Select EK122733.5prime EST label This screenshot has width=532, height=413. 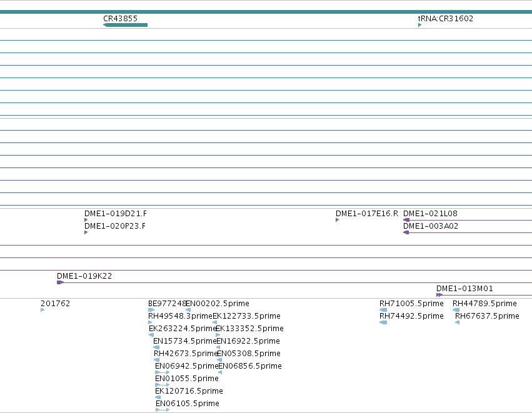247,316
